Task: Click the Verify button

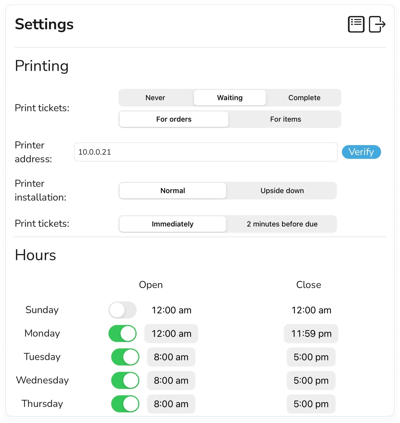Action: coord(361,152)
